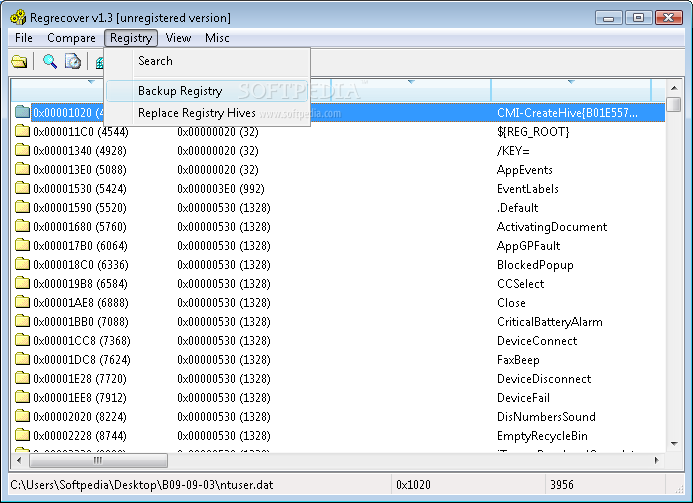Click folder icon of the Close row
This screenshot has height=503, width=693.
pos(22,302)
